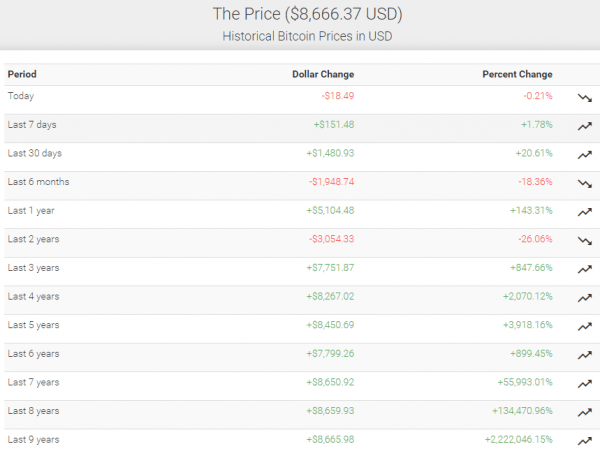Click the -18.36% percent change value
The height and width of the screenshot is (458, 600).
pyautogui.click(x=535, y=182)
